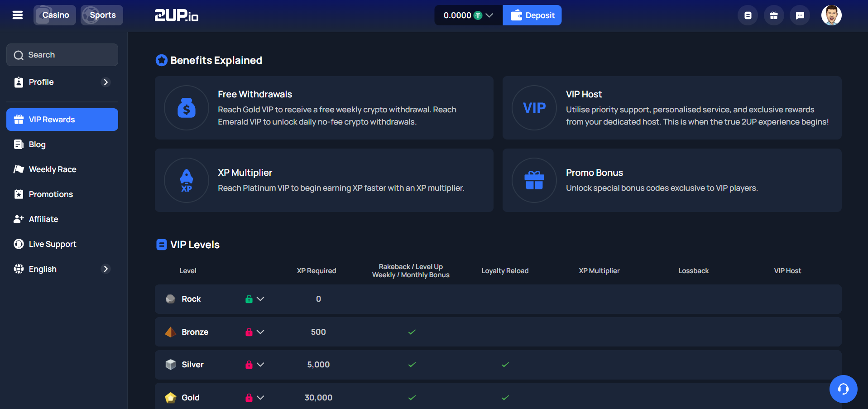Open the chat bubble icon
868x409 pixels.
[800, 15]
